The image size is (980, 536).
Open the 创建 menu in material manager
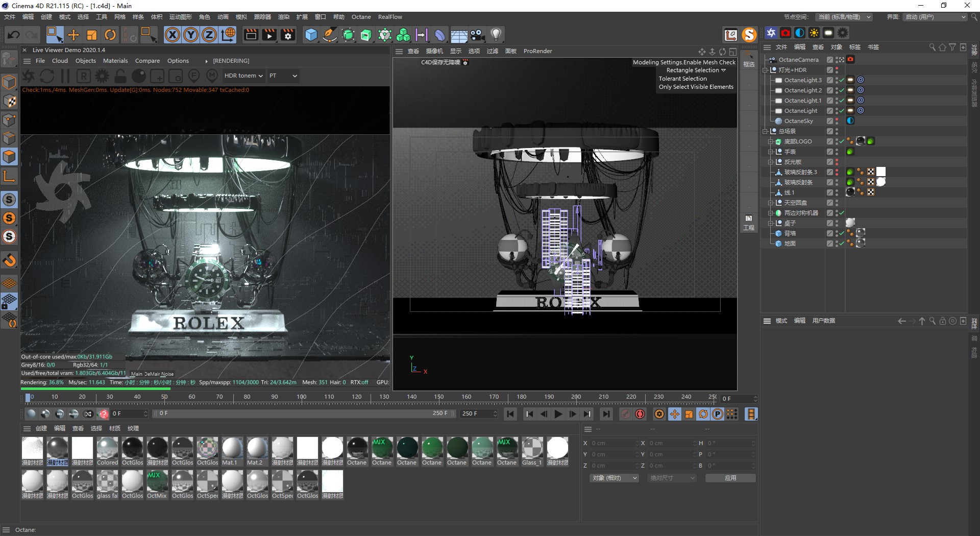41,428
